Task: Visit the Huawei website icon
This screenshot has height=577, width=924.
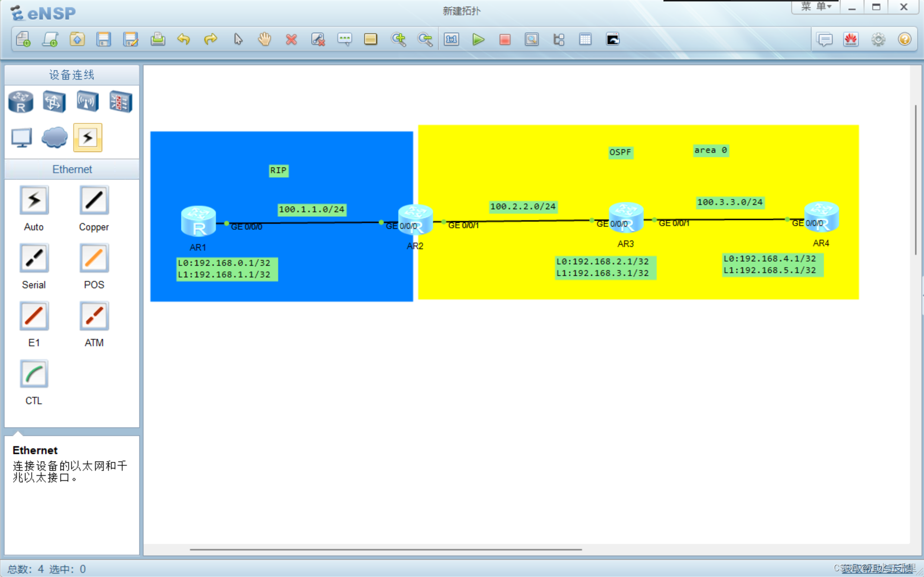Action: pyautogui.click(x=851, y=39)
